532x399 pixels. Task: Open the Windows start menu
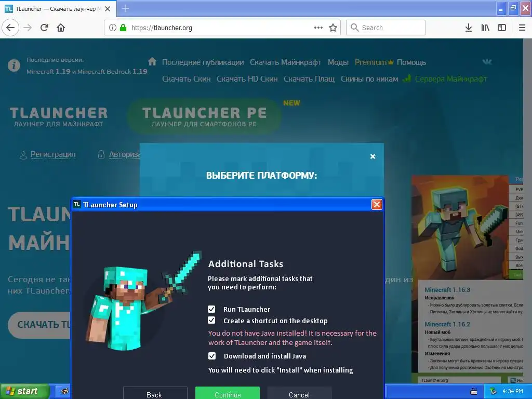24,391
